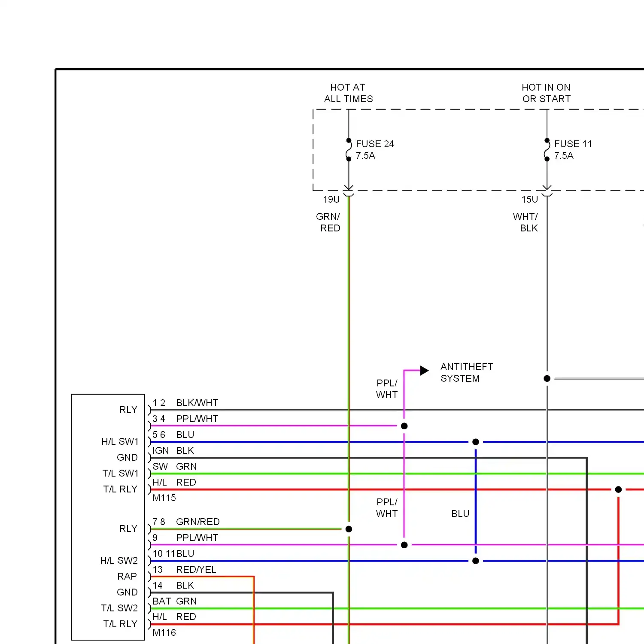The height and width of the screenshot is (644, 644).
Task: Click pin row 'IGN BLK'
Action: (x=173, y=451)
